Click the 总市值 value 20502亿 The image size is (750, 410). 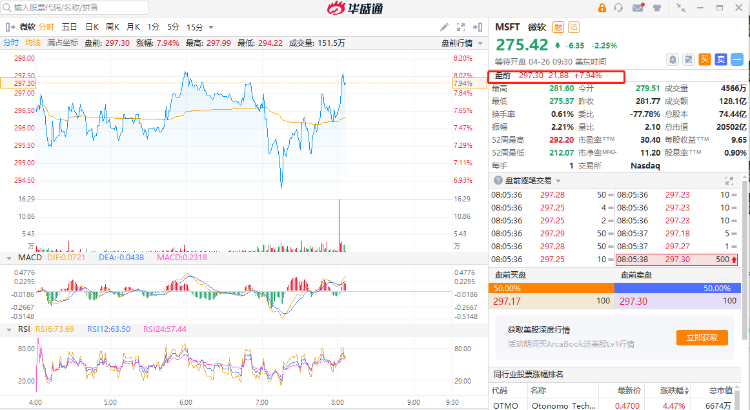coord(731,127)
